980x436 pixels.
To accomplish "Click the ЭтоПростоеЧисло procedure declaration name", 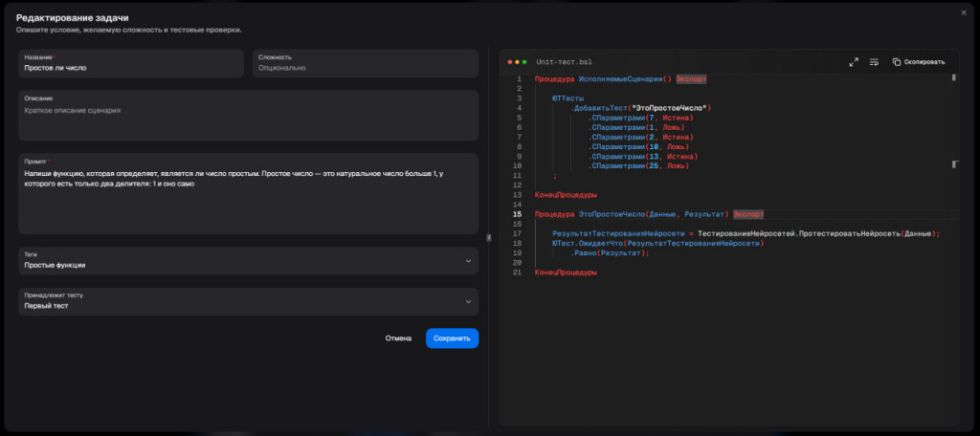I will (x=612, y=214).
